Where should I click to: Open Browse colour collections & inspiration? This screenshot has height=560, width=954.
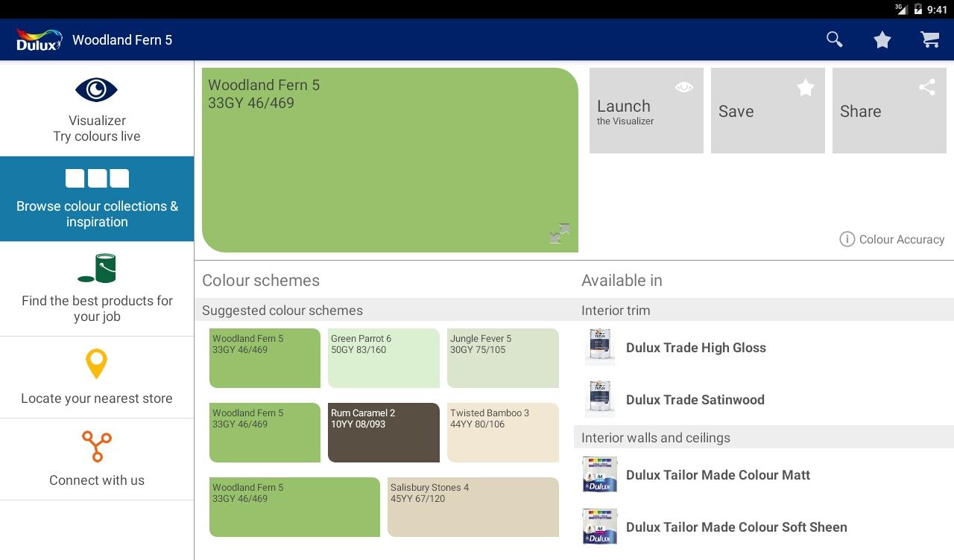coord(97,199)
